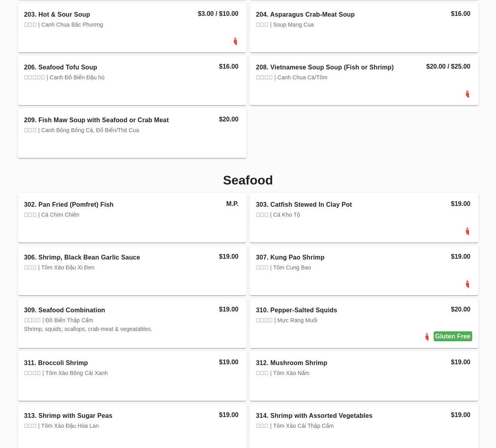Click 311. Broccoli Shrimp title
This screenshot has width=496, height=448.
coord(56,363)
